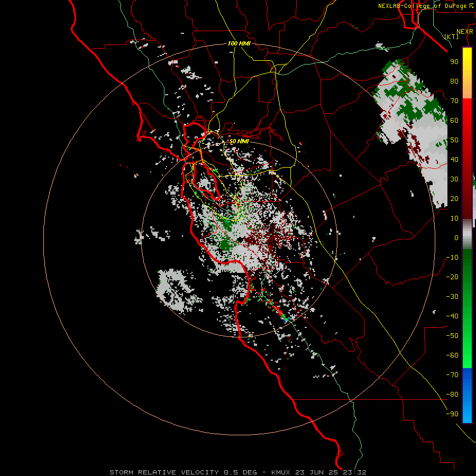Viewport: 476px width, 476px height.
Task: Click the 50 NMI range ring label
Action: click(x=239, y=141)
